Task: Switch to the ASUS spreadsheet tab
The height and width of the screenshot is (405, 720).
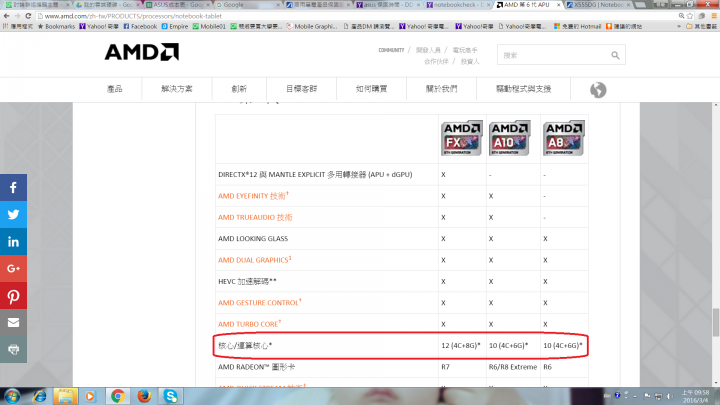Action: [x=177, y=5]
